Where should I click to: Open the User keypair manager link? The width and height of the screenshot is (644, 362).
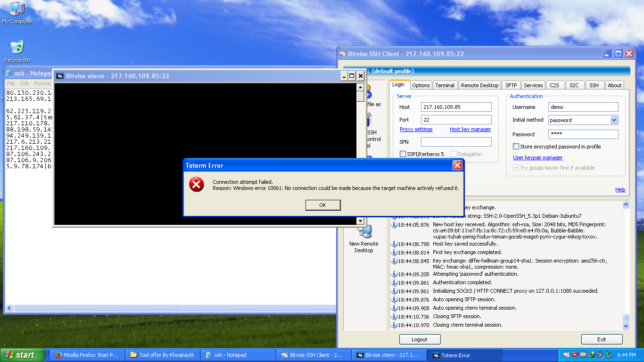(537, 157)
